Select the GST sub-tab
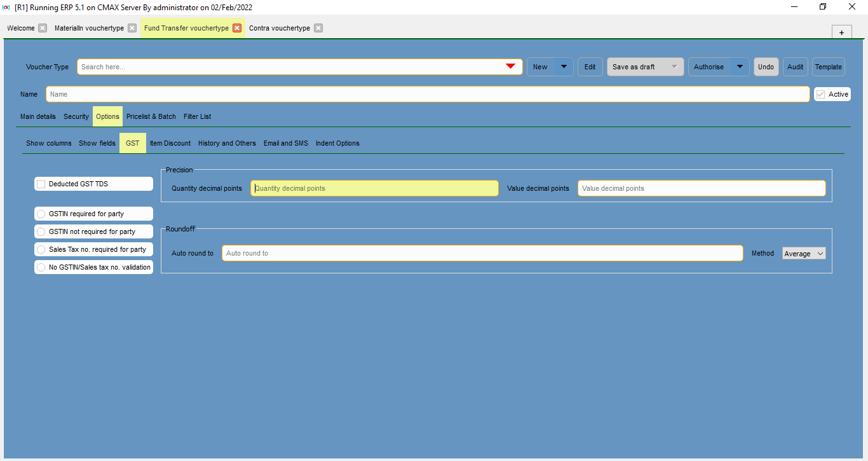Image resolution: width=868 pixels, height=461 pixels. pos(133,143)
